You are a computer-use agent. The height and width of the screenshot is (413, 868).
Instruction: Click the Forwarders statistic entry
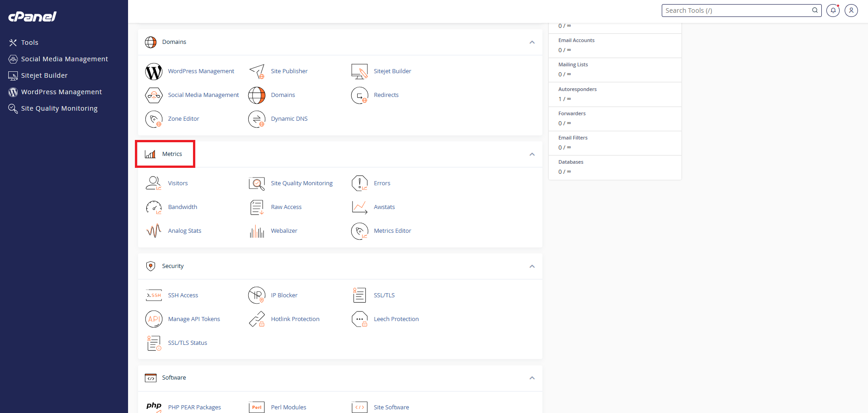[x=615, y=119]
